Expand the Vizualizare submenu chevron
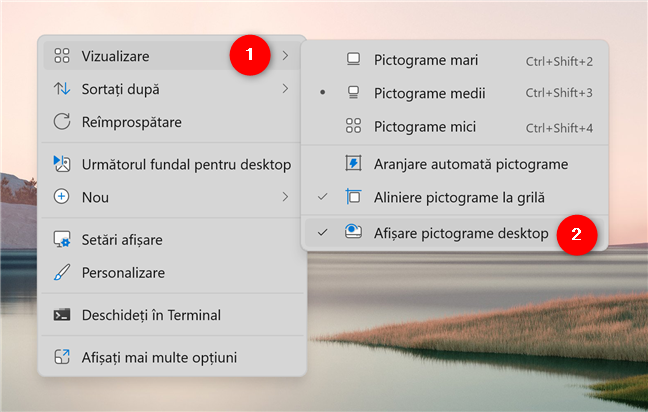Screen dimensions: 648x412 (285, 56)
